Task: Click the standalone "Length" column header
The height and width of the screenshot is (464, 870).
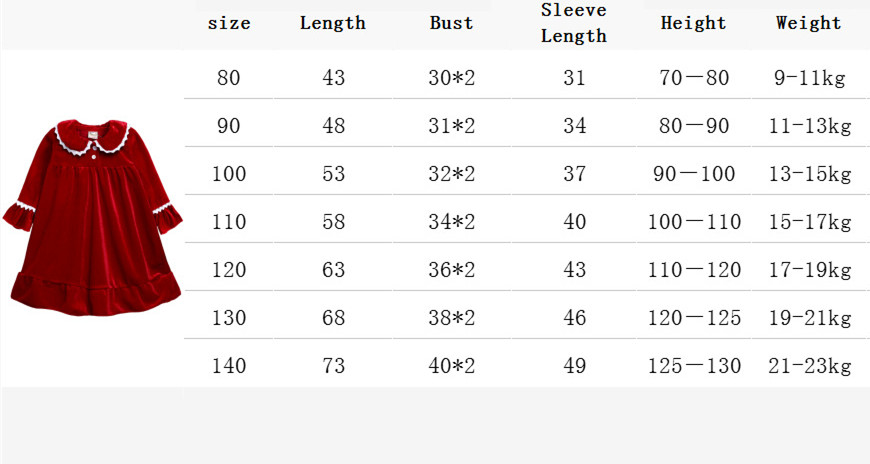Action: coord(333,23)
